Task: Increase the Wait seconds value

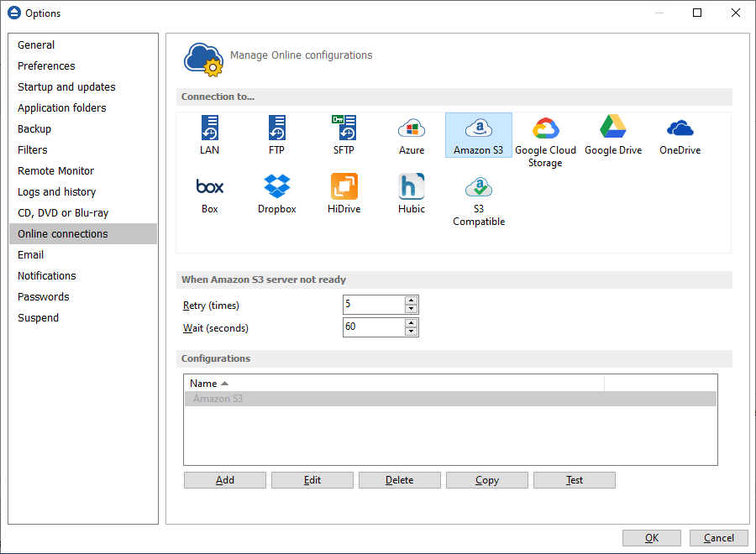Action: [411, 323]
